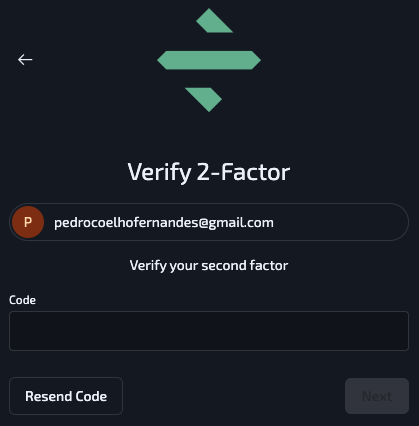419x426 pixels.
Task: Focus the empty Code input field
Action: [x=209, y=331]
